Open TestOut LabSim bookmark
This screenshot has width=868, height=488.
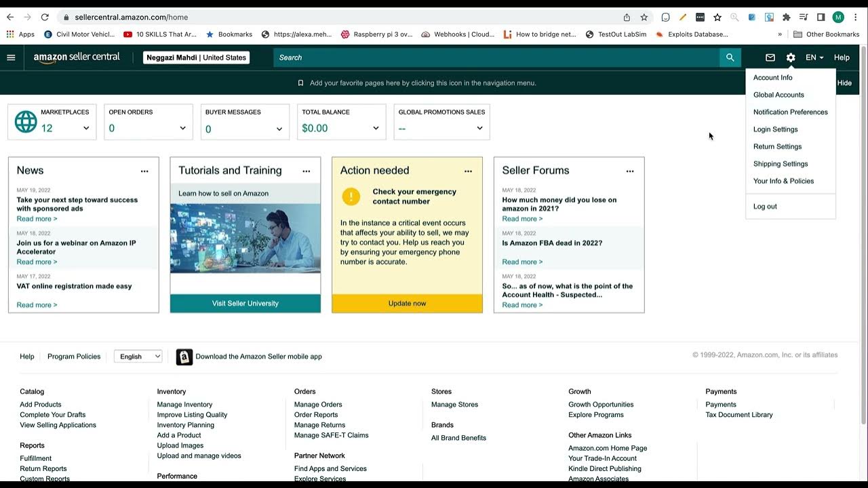click(616, 34)
